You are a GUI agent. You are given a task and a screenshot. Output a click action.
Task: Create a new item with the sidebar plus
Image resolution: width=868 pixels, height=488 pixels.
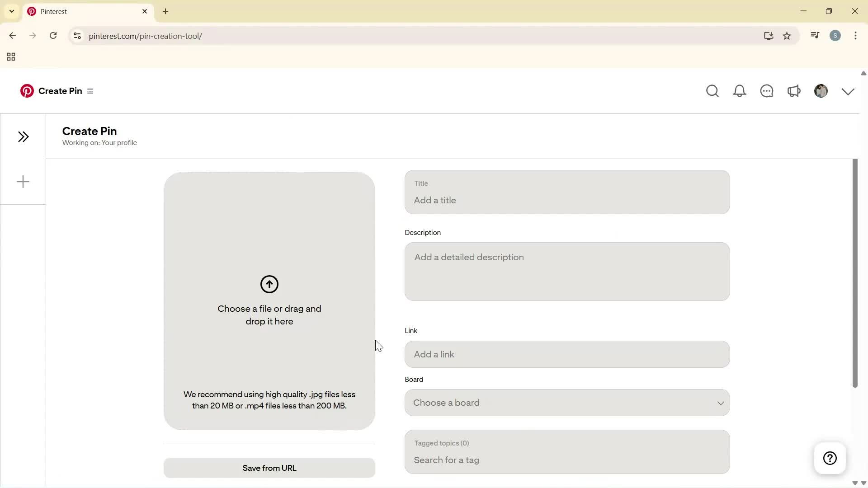click(x=23, y=181)
